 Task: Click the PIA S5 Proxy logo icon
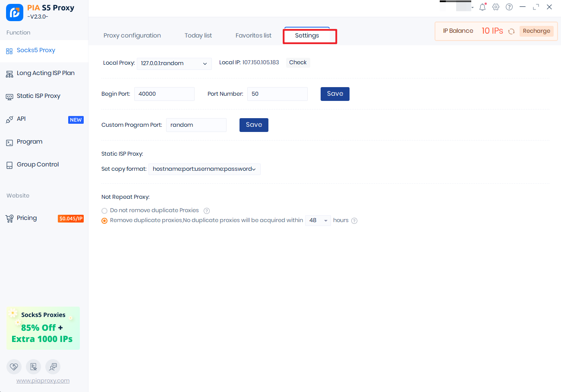(x=15, y=13)
